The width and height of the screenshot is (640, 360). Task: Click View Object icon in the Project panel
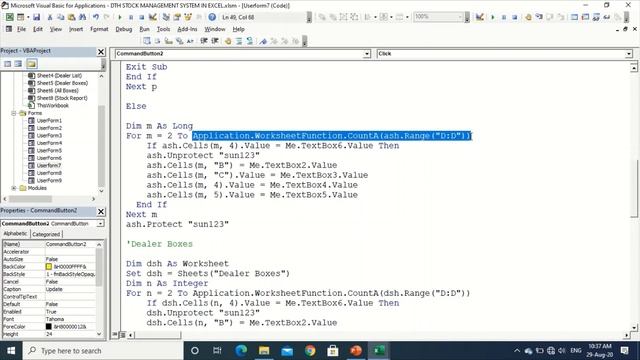[x=18, y=64]
